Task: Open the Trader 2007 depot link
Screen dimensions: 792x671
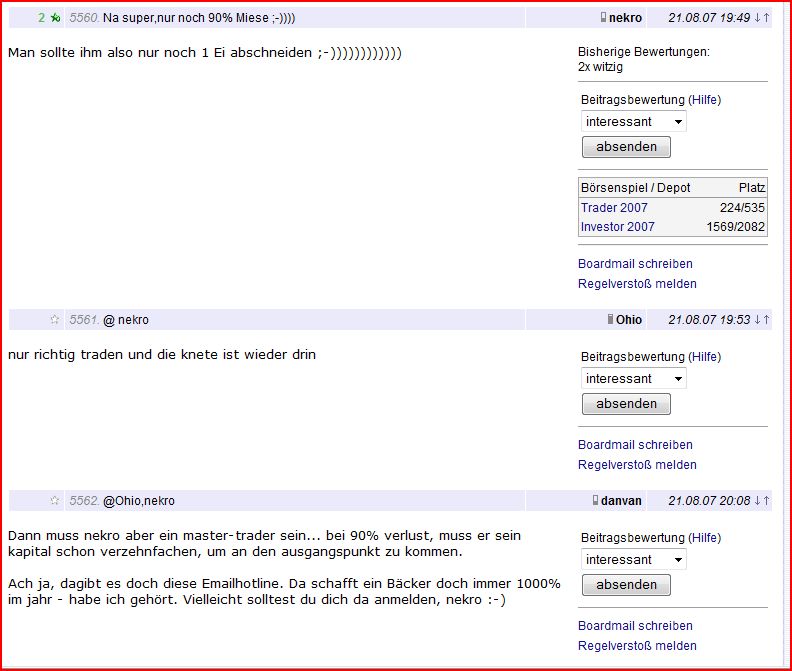Action: (614, 208)
